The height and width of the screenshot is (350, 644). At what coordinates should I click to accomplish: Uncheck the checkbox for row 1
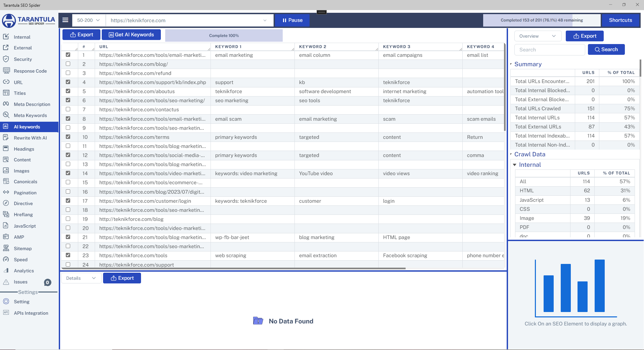click(x=68, y=55)
